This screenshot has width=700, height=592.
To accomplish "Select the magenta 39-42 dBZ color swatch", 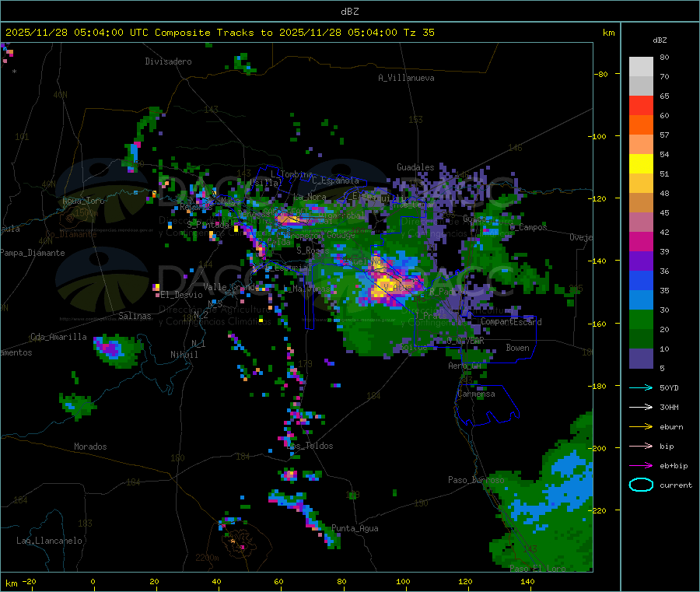I will click(x=641, y=241).
